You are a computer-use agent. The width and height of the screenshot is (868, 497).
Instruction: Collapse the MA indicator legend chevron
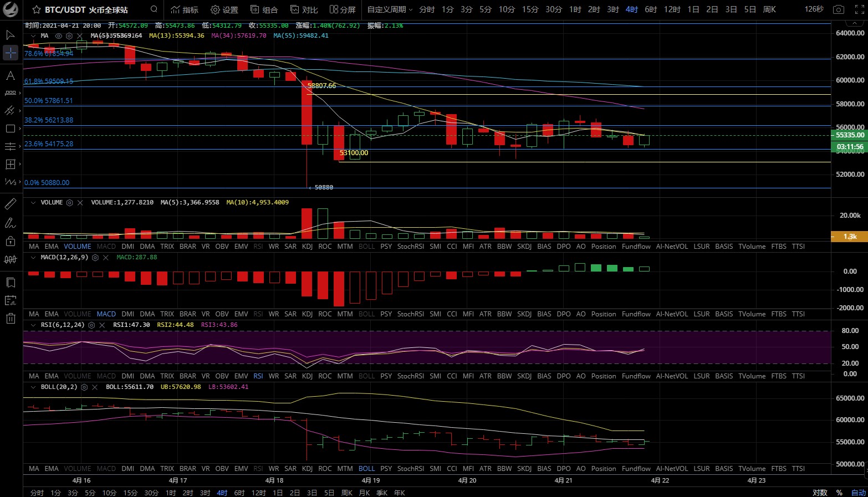tap(33, 35)
